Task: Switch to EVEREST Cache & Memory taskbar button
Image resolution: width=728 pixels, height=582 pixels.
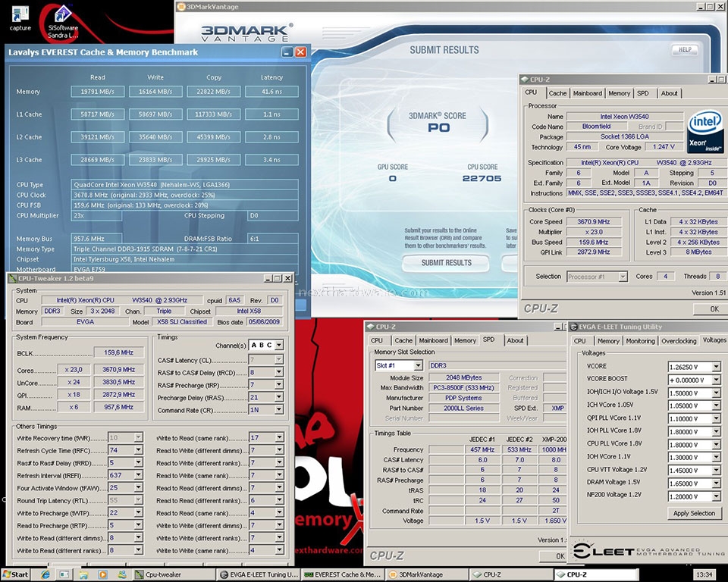Action: pyautogui.click(x=343, y=574)
